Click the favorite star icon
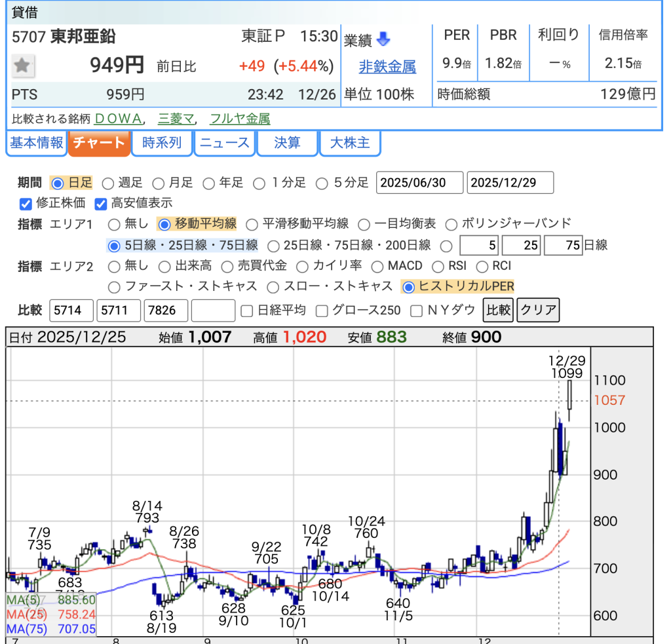The image size is (671, 644). (22, 66)
